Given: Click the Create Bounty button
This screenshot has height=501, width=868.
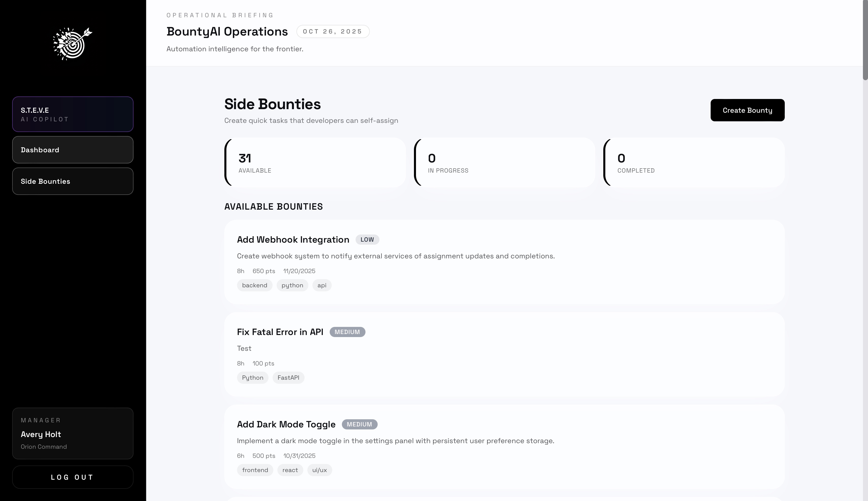Looking at the screenshot, I should point(747,110).
